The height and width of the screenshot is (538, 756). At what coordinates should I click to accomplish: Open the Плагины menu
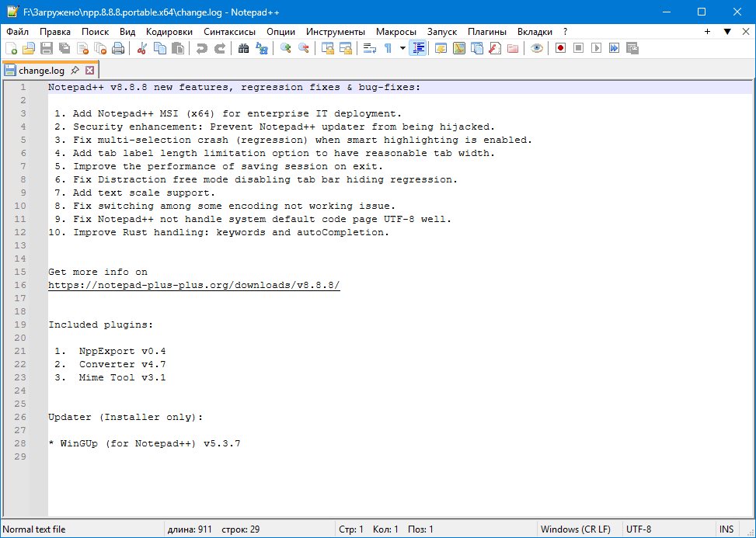pyautogui.click(x=487, y=32)
